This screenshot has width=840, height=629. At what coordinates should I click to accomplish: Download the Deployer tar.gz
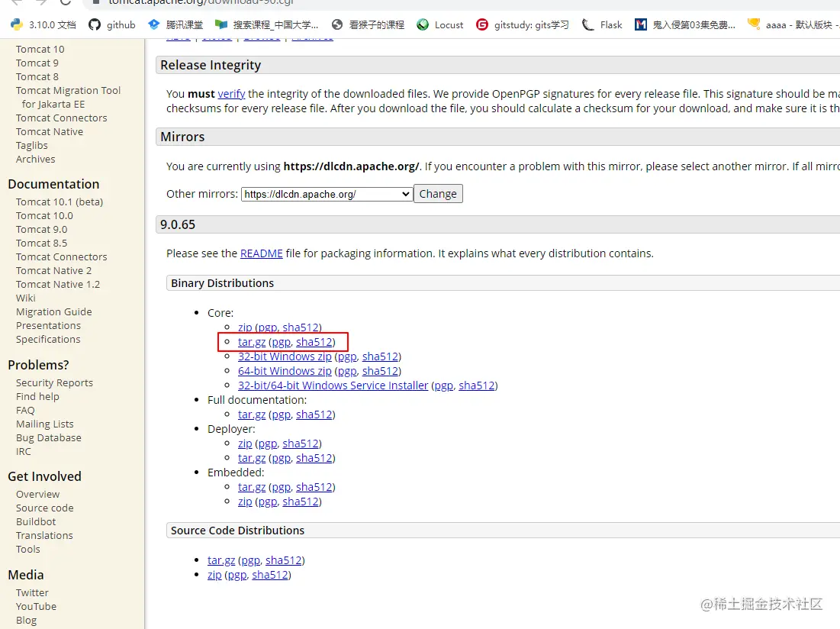pyautogui.click(x=252, y=457)
